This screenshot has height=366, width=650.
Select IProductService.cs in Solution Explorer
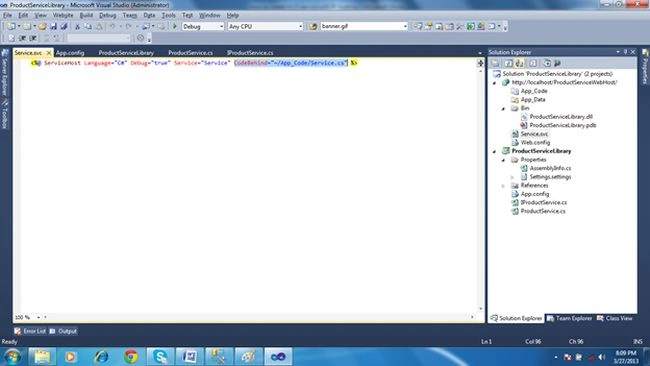click(544, 203)
